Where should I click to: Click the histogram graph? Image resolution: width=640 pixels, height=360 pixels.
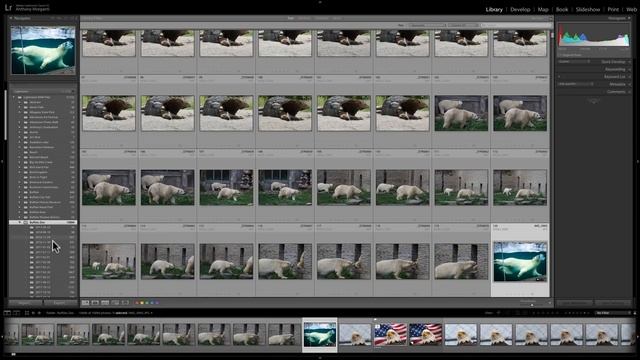tap(594, 35)
